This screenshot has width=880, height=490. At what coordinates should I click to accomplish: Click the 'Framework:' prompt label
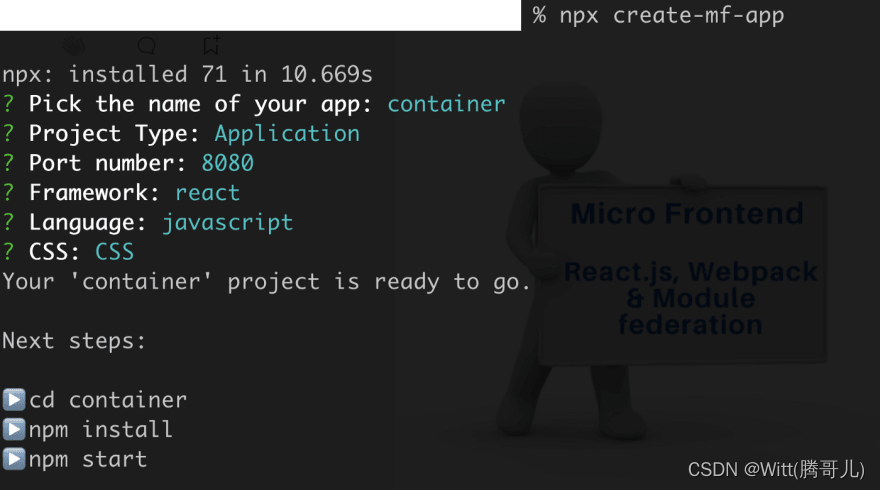(x=94, y=193)
